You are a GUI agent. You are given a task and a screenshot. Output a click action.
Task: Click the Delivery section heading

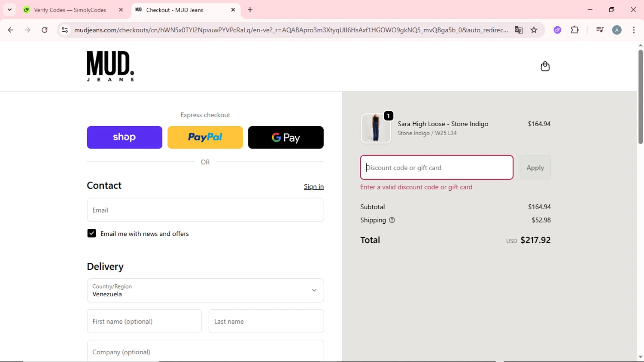(x=105, y=267)
